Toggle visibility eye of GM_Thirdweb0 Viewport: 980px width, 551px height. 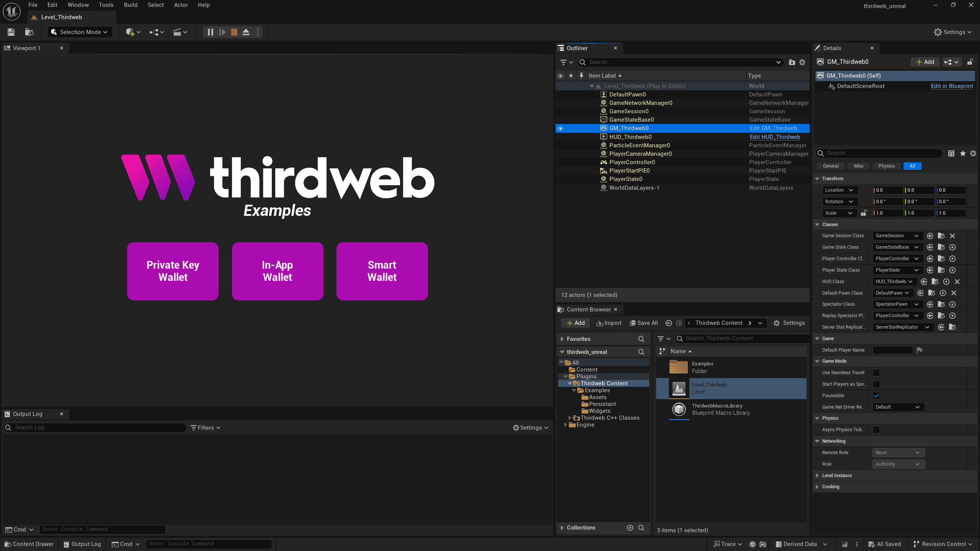pyautogui.click(x=560, y=129)
